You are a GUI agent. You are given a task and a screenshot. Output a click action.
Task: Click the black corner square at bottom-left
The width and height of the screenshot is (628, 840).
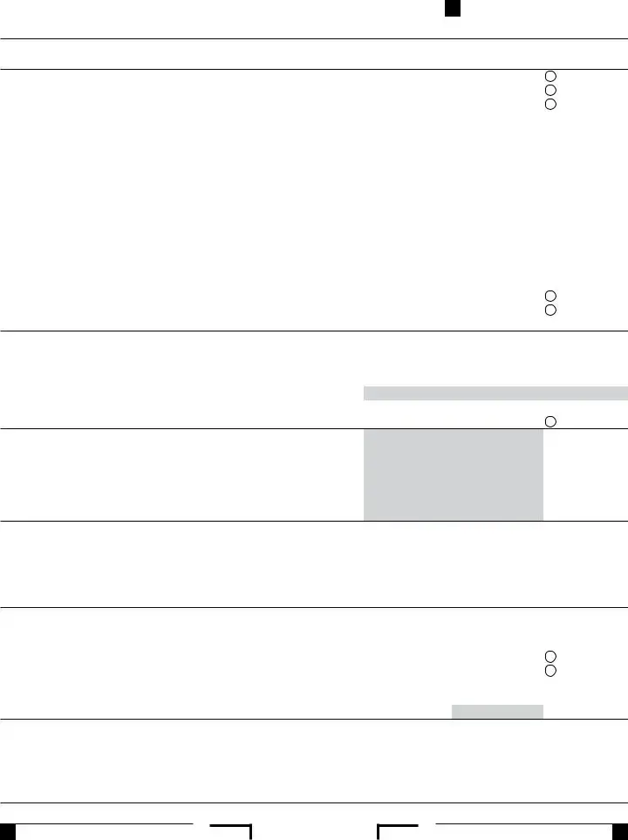point(8,832)
